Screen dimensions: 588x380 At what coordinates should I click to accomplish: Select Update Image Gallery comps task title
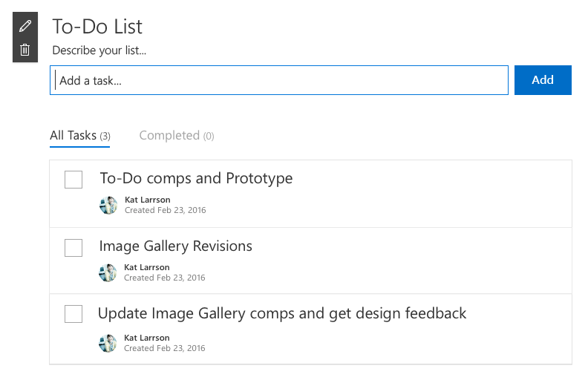coord(282,313)
